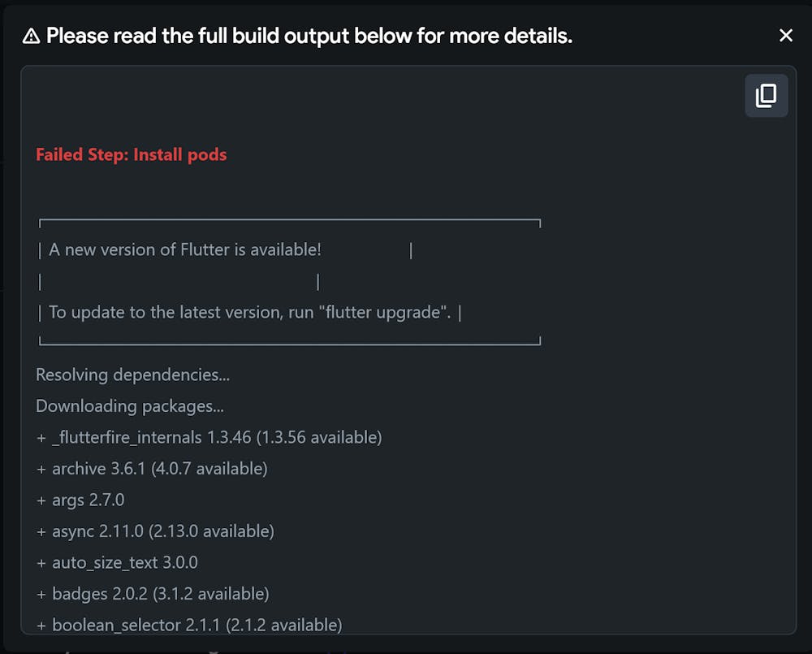Copy the build output to clipboard
The width and height of the screenshot is (812, 654).
coord(766,96)
